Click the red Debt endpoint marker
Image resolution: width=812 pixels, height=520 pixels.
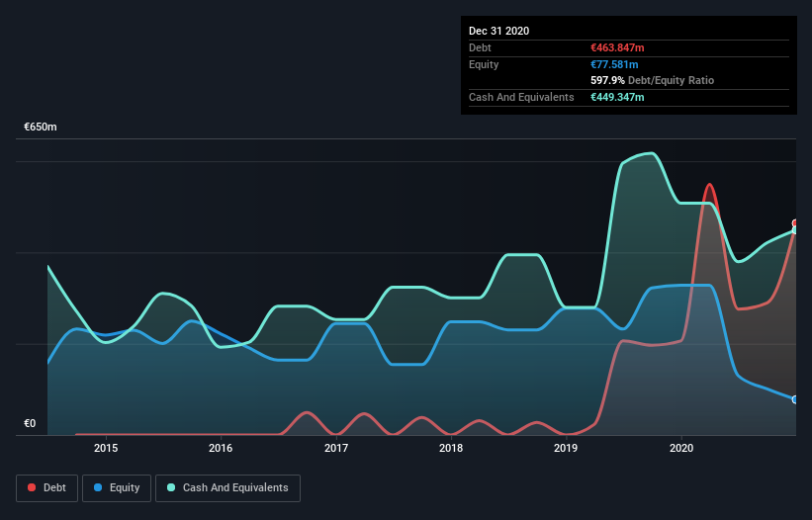click(x=795, y=223)
